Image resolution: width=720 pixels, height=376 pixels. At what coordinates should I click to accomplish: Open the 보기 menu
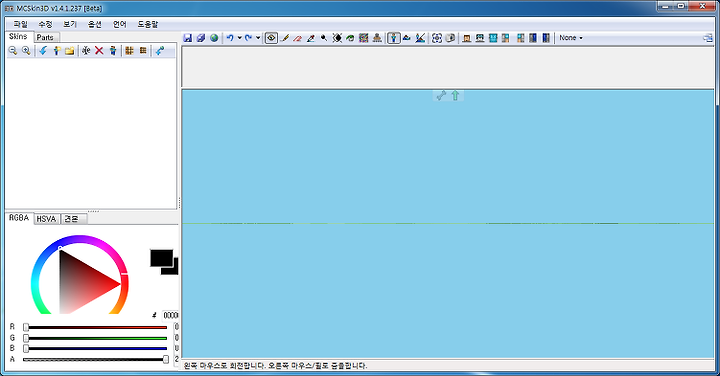tap(70, 24)
